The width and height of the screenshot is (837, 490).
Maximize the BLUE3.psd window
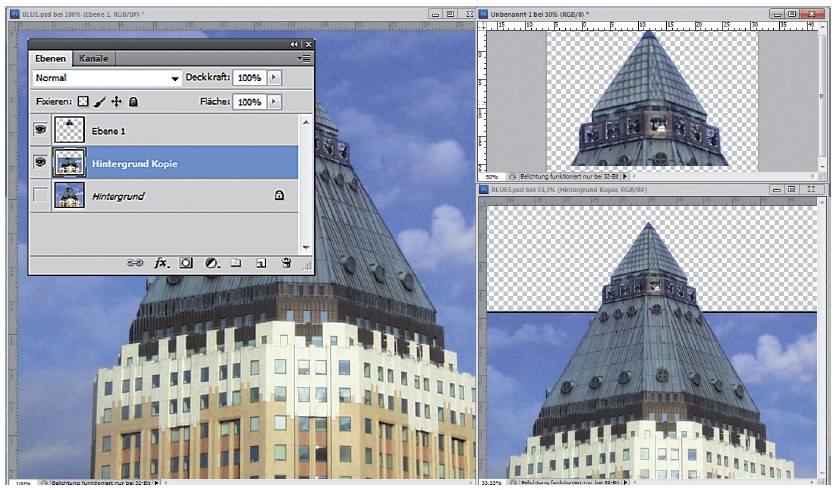pyautogui.click(x=792, y=189)
